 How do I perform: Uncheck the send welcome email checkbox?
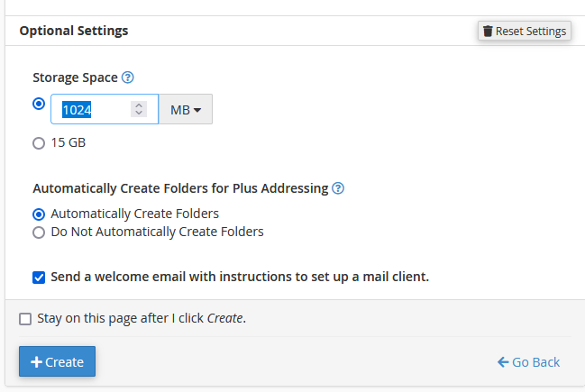pos(39,278)
